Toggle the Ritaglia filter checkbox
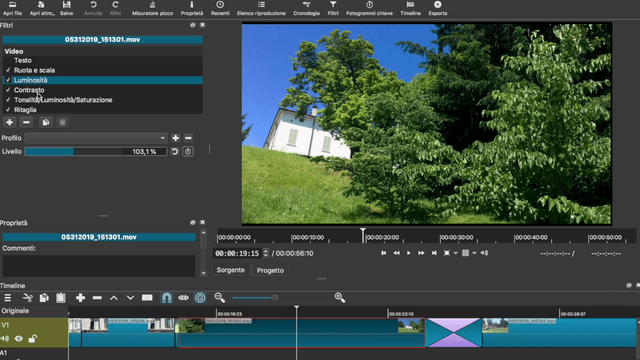This screenshot has width=640, height=360. (8, 110)
